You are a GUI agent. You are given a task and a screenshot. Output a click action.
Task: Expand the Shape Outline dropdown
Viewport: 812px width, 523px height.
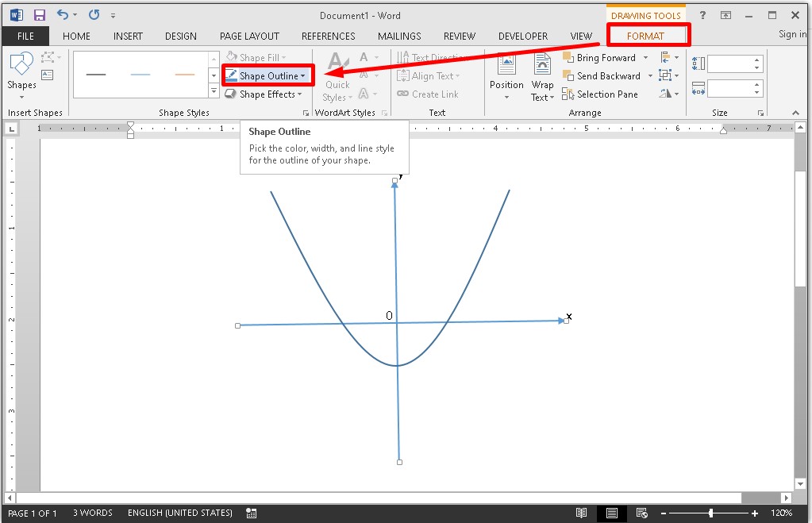tap(303, 76)
